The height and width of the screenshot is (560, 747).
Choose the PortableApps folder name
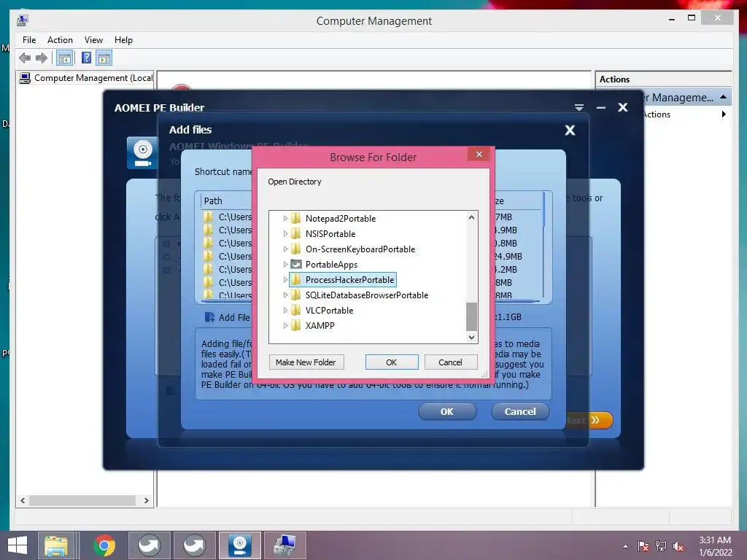331,264
